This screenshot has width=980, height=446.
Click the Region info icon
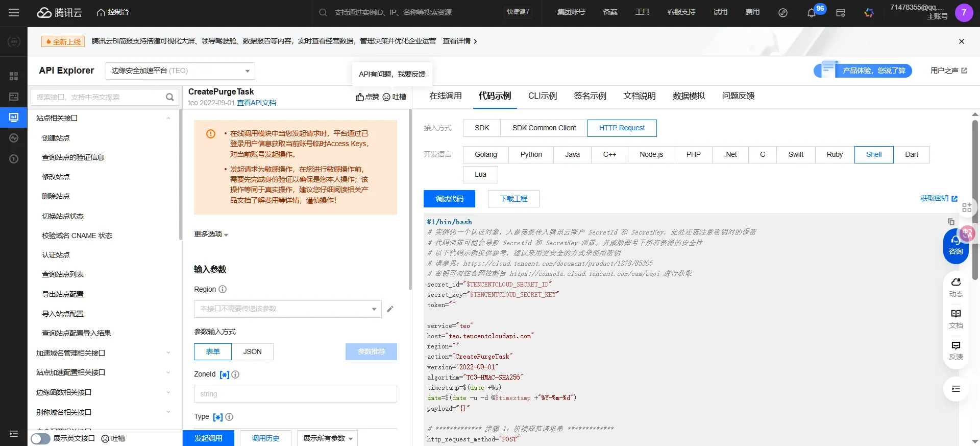point(223,289)
